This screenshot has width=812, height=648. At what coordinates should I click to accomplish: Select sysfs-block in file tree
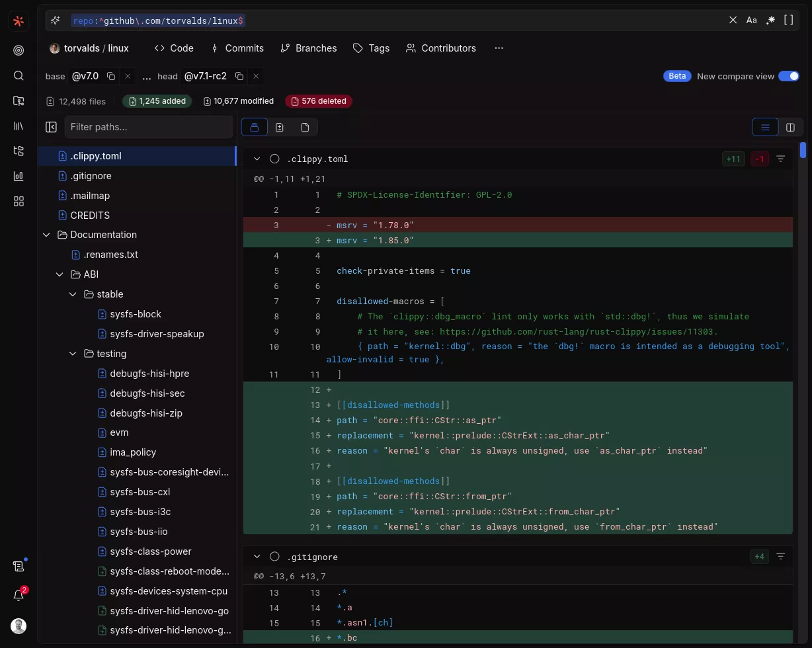click(x=137, y=314)
